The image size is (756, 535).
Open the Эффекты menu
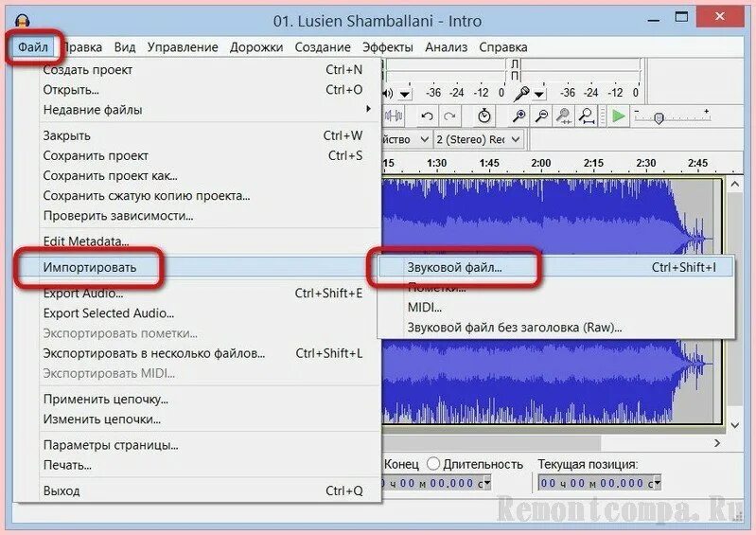point(388,47)
